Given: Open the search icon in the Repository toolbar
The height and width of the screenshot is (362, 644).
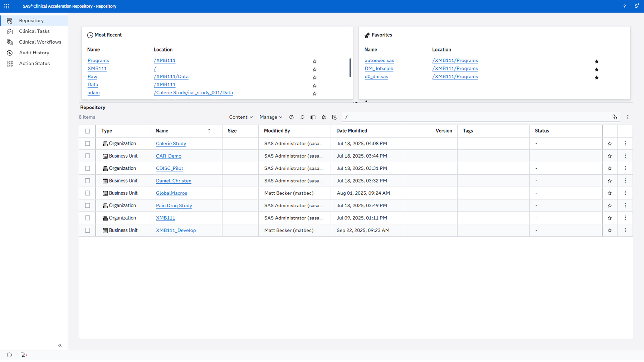Looking at the screenshot, I should [302, 117].
